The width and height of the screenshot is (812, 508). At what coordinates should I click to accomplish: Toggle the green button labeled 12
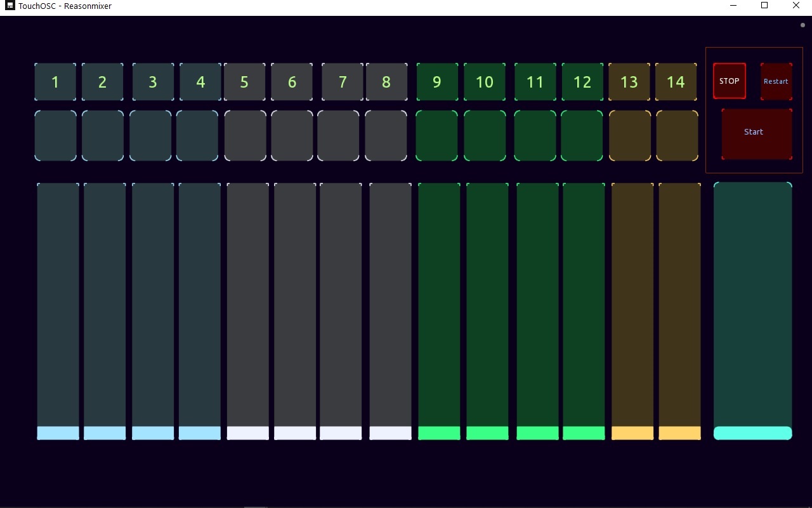[582, 82]
